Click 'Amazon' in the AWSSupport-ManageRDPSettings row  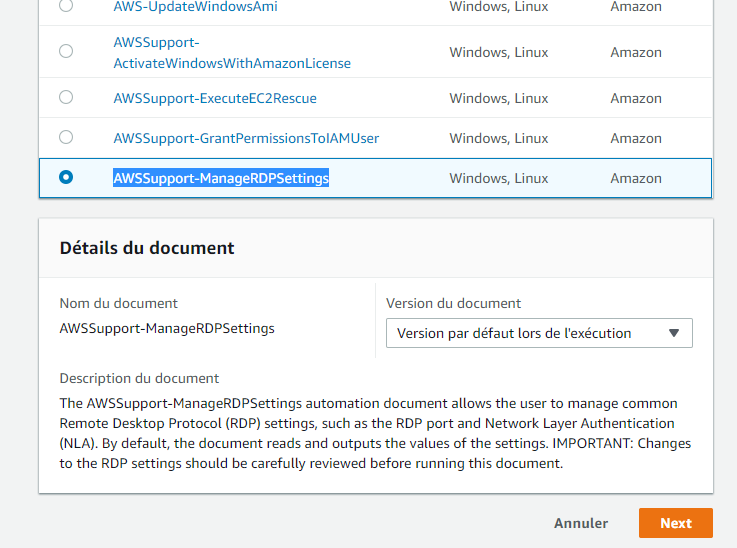pos(636,178)
